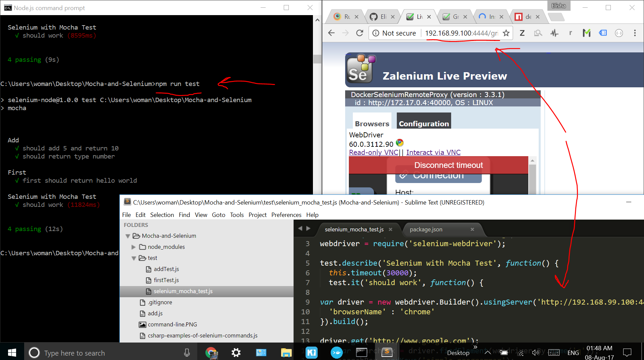The width and height of the screenshot is (644, 360).
Task: Open Kitematic from the taskbar
Action: [312, 353]
